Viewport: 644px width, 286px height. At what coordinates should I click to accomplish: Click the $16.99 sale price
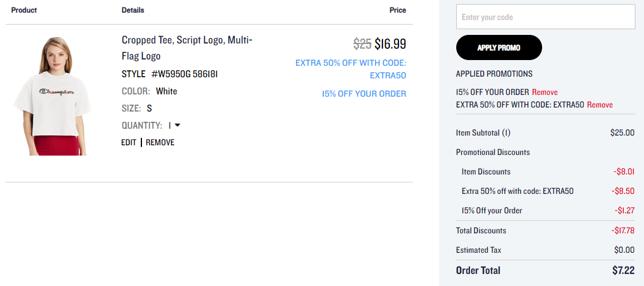coord(390,43)
